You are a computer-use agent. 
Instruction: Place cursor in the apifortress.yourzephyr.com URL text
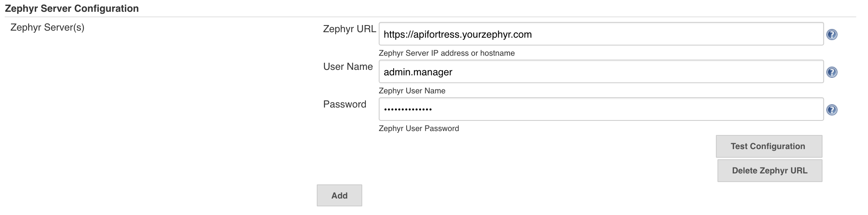tap(458, 35)
